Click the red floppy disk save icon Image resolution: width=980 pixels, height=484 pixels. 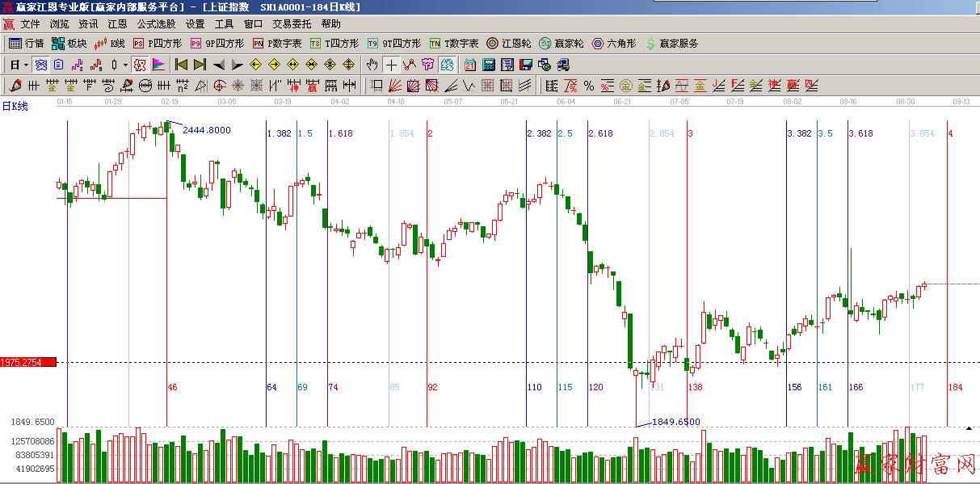pos(525,65)
